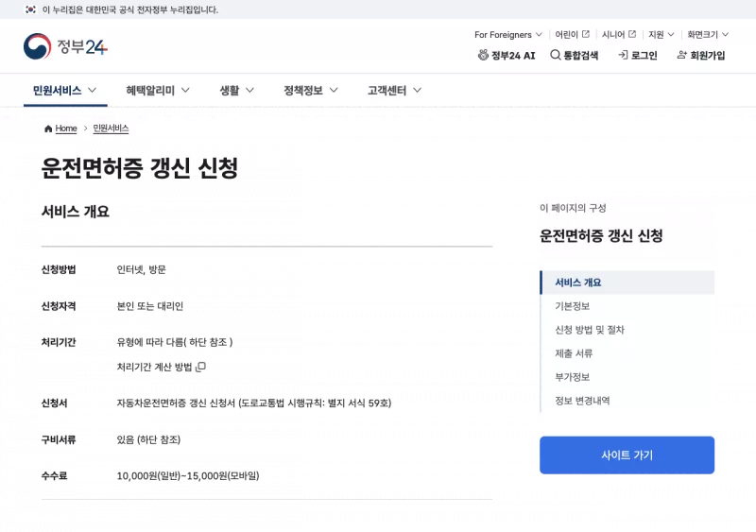Jump to 서비스 개요 section in sidebar

coord(627,283)
